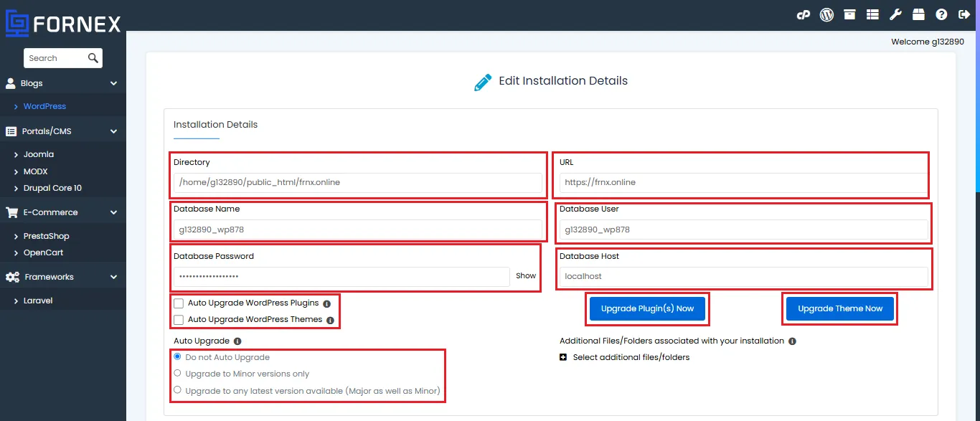The height and width of the screenshot is (421, 980).
Task: Click Upgrade Plugin(s) Now button
Action: pyautogui.click(x=647, y=308)
